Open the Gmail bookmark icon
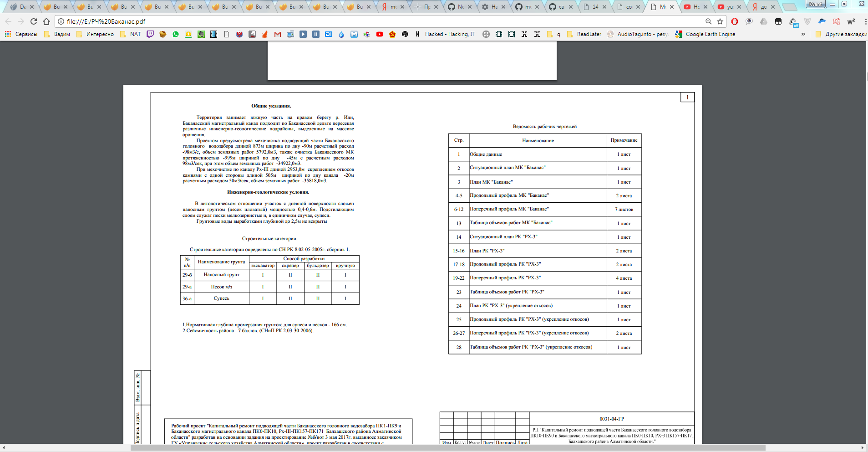868x452 pixels. pos(278,34)
